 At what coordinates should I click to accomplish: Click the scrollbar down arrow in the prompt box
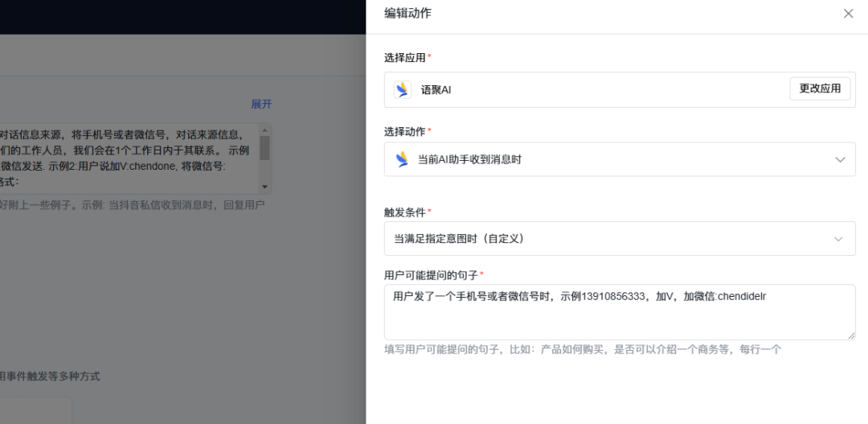pos(264,187)
